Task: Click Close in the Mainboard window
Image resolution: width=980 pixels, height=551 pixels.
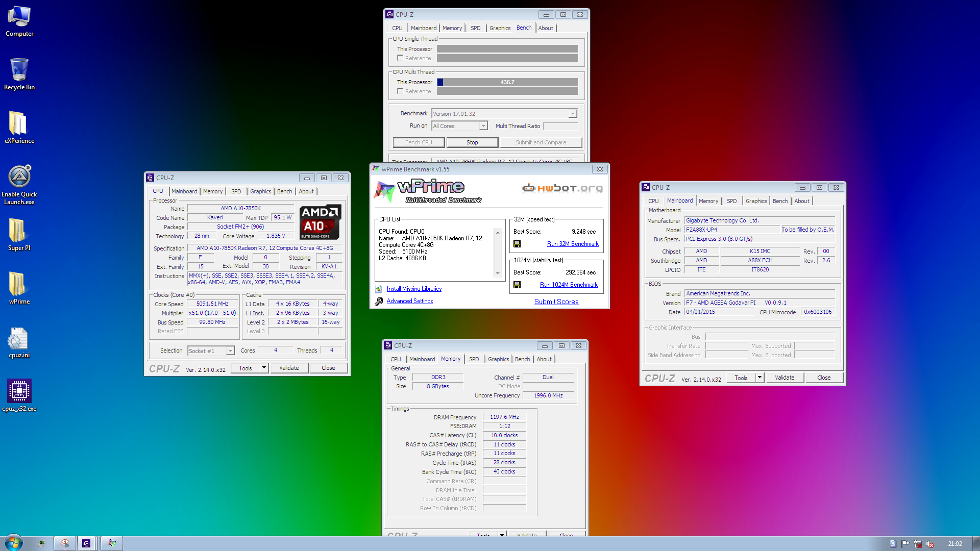Action: [x=824, y=378]
